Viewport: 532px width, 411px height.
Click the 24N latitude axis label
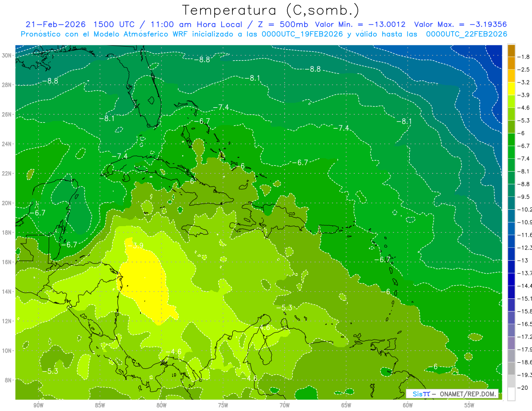(7, 144)
